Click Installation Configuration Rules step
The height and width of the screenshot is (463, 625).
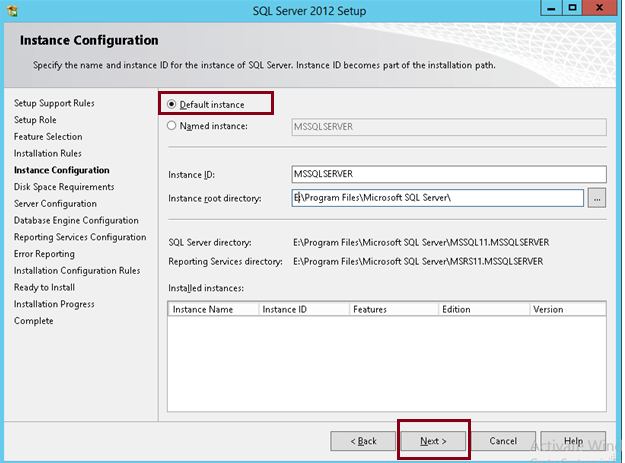77,271
